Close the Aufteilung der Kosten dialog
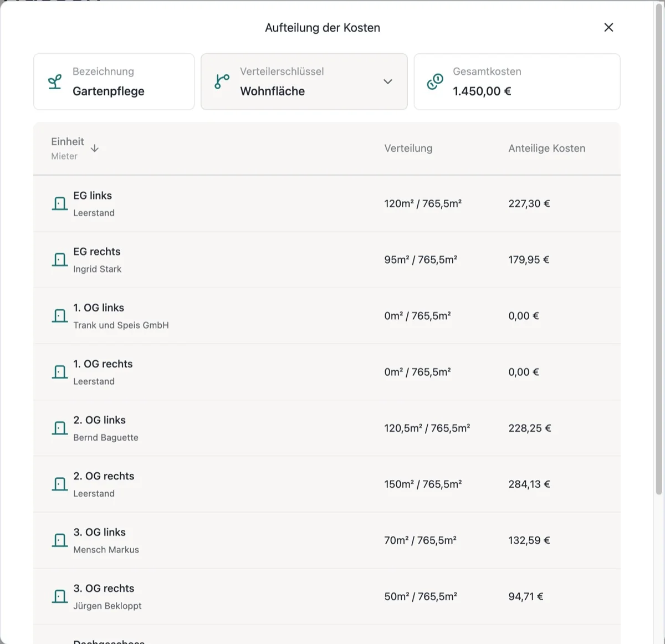The image size is (665, 644). coord(608,27)
